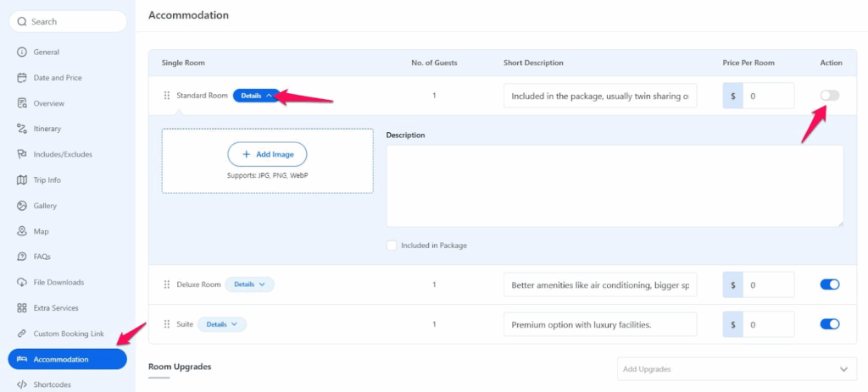This screenshot has height=392, width=868.
Task: Click the FAQs icon in sidebar
Action: click(x=23, y=257)
